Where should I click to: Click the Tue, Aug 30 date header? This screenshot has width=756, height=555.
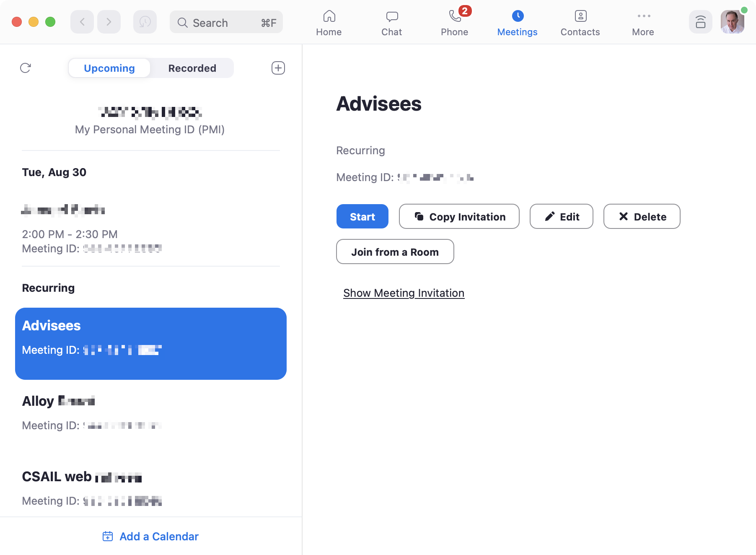click(x=54, y=172)
